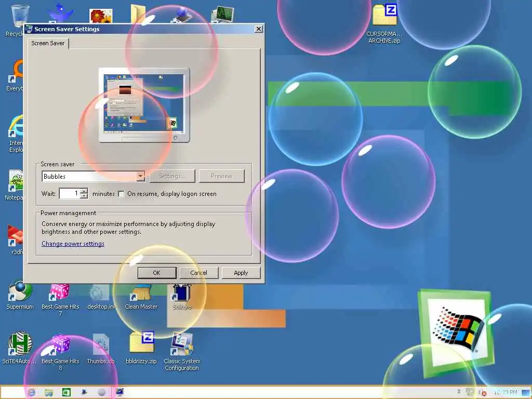Click the Cancel button
The width and height of the screenshot is (532, 399).
198,273
